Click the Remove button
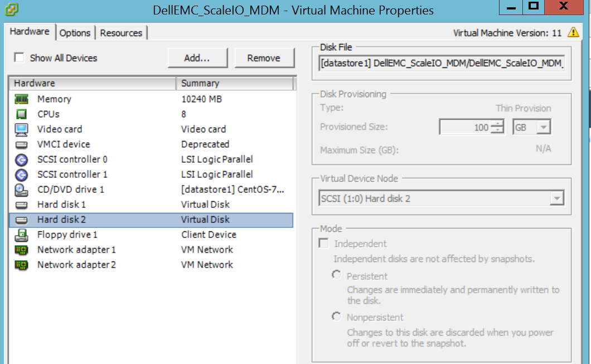Screen dimensions: 591x364 pyautogui.click(x=264, y=58)
